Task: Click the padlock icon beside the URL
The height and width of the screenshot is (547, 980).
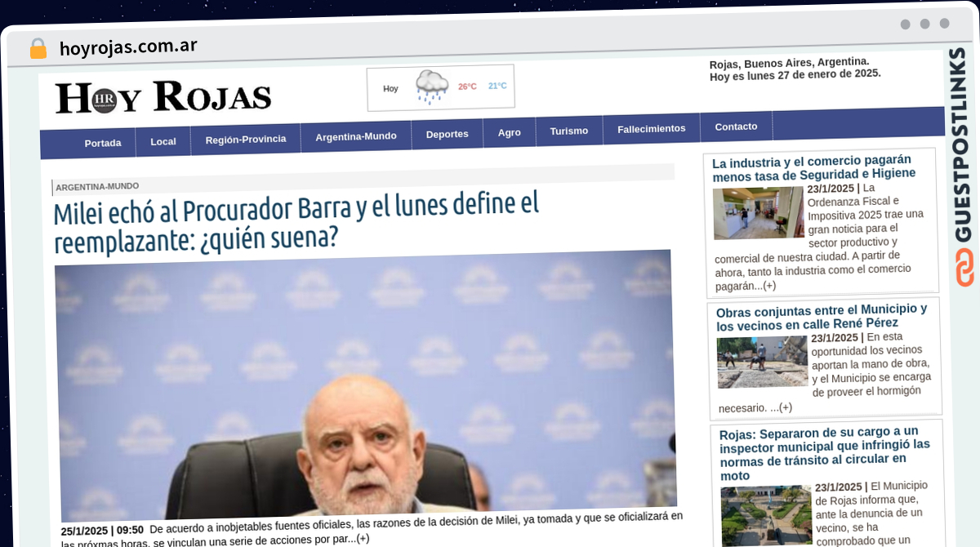Action: 38,48
